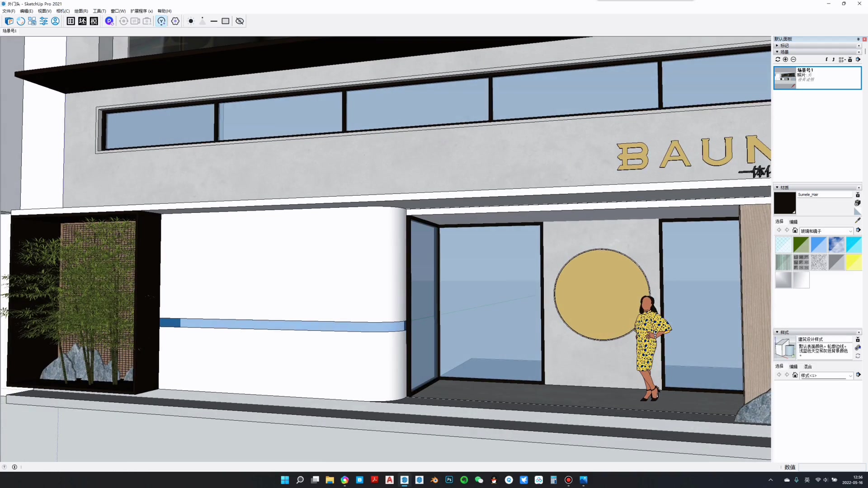Update the scene with the refresh icon
The image size is (868, 488).
[x=778, y=60]
